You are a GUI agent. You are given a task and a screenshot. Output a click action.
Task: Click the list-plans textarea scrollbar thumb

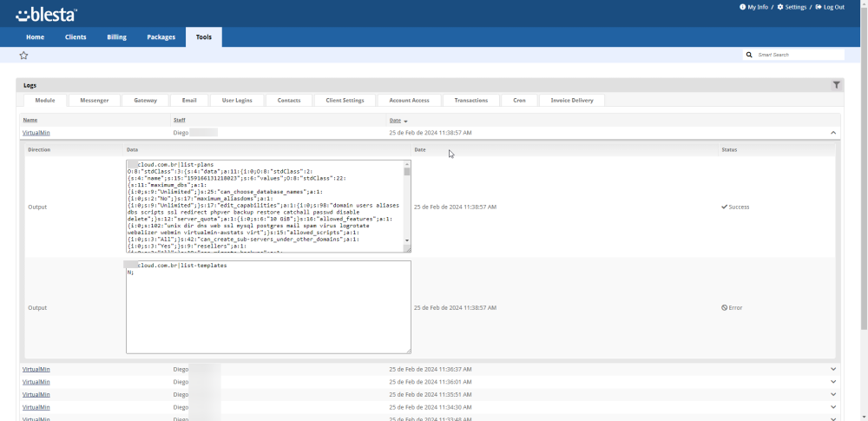point(407,171)
